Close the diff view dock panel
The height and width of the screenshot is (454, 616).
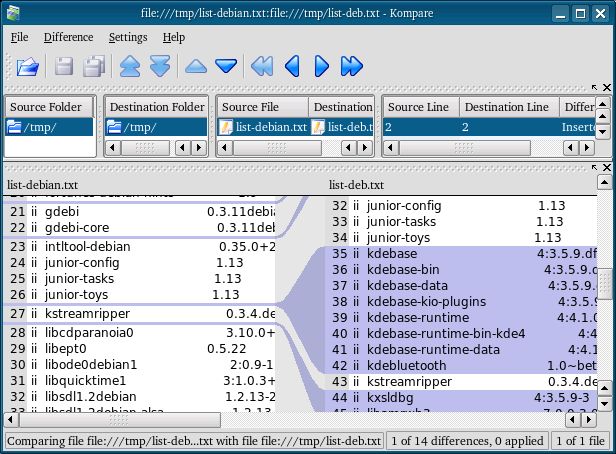(x=607, y=168)
